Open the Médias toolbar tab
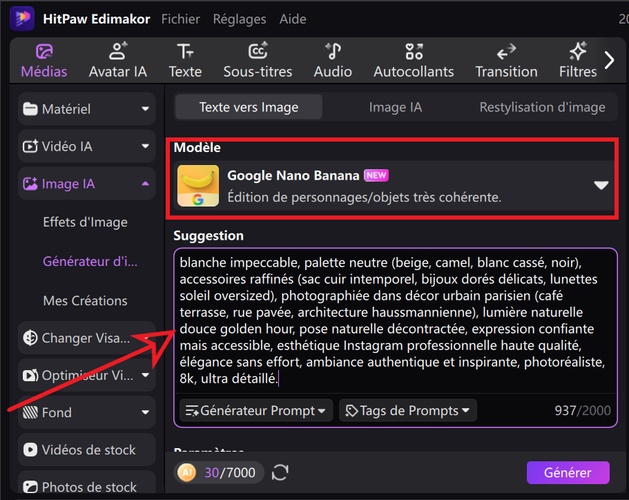The height and width of the screenshot is (500, 629). (44, 61)
